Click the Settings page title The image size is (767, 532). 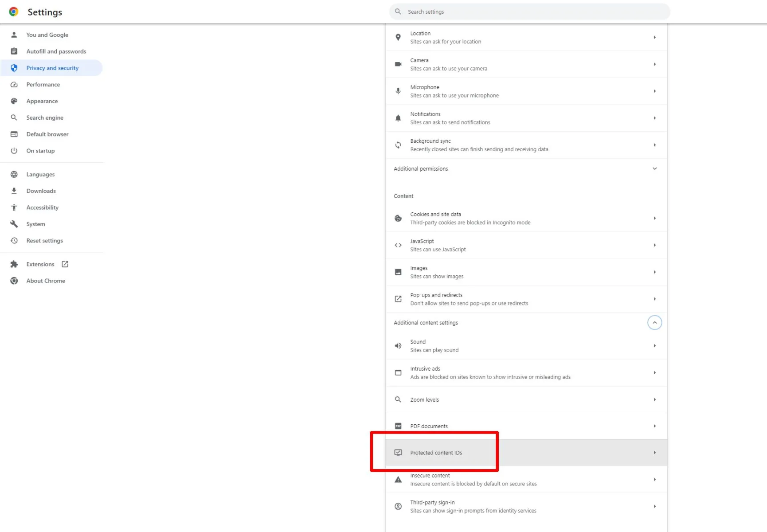coord(45,12)
